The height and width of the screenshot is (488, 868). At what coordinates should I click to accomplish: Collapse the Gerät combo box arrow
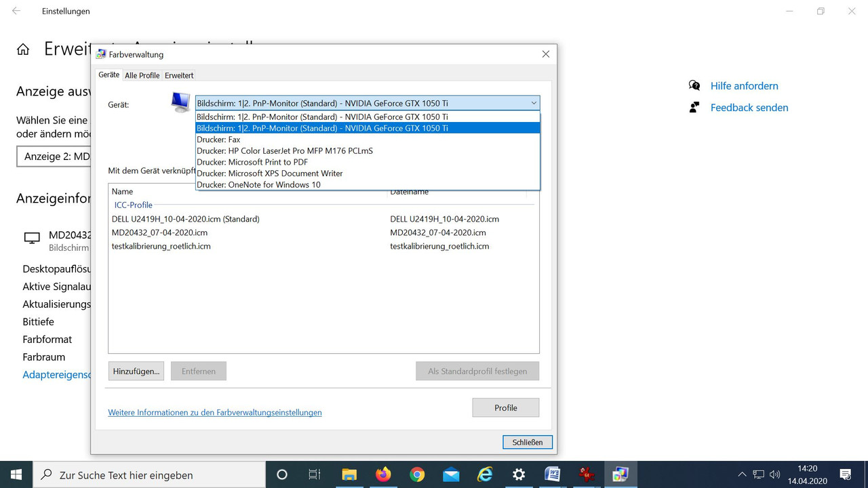[534, 103]
